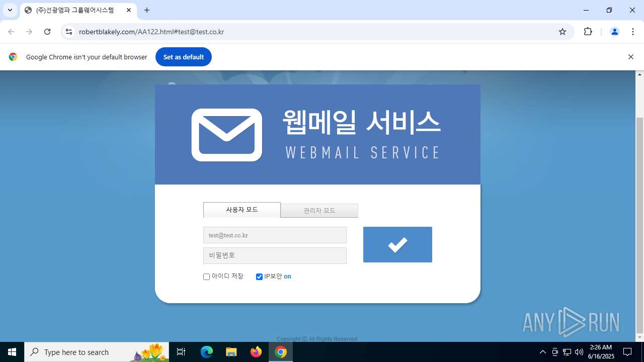Select the 선광엠파 그룹웨어시스템 browser tab
The width and height of the screenshot is (644, 362).
pos(78,10)
